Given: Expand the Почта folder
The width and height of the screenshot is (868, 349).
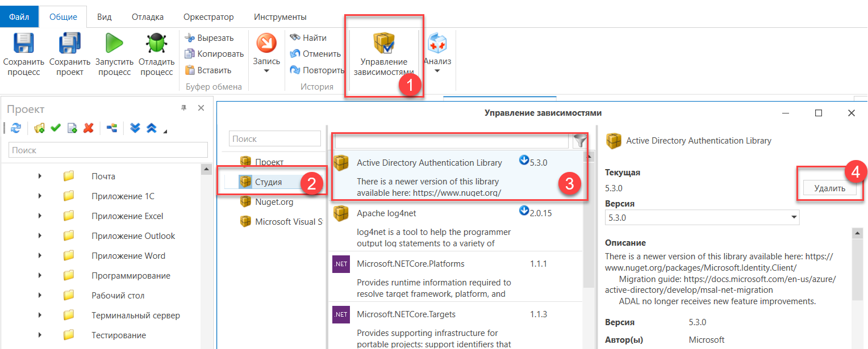Looking at the screenshot, I should pyautogui.click(x=40, y=176).
